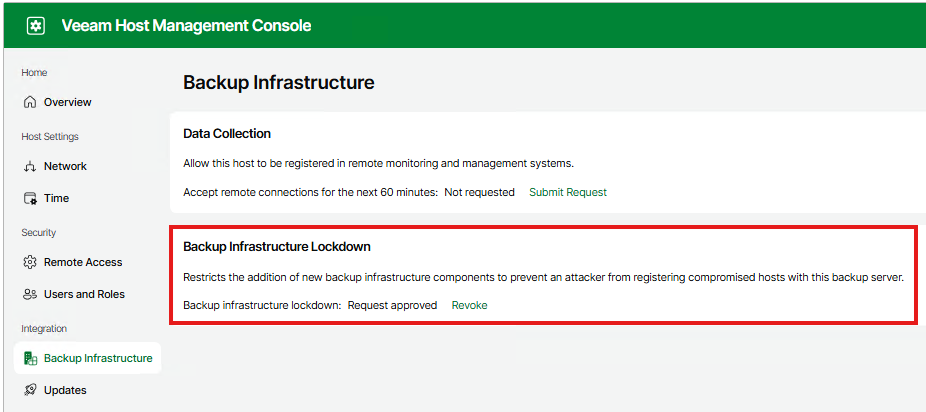Click the Veeam gear logo in header
The height and width of the screenshot is (412, 926).
click(36, 26)
